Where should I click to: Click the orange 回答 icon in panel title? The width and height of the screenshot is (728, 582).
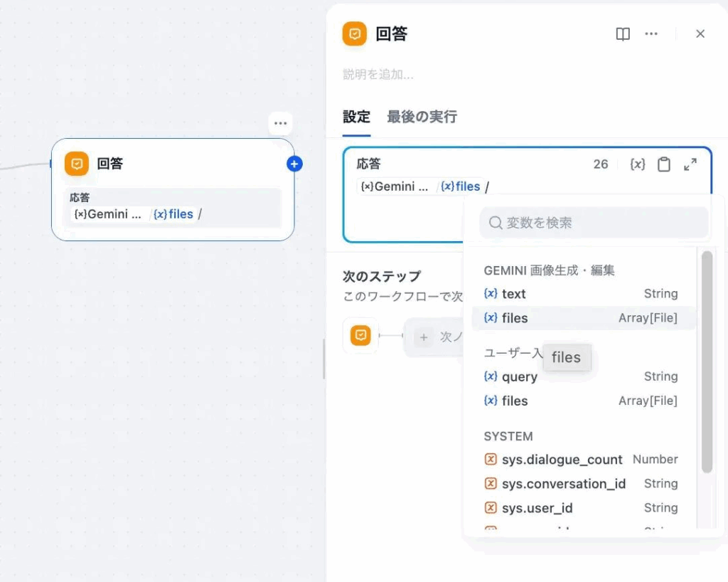(x=354, y=34)
